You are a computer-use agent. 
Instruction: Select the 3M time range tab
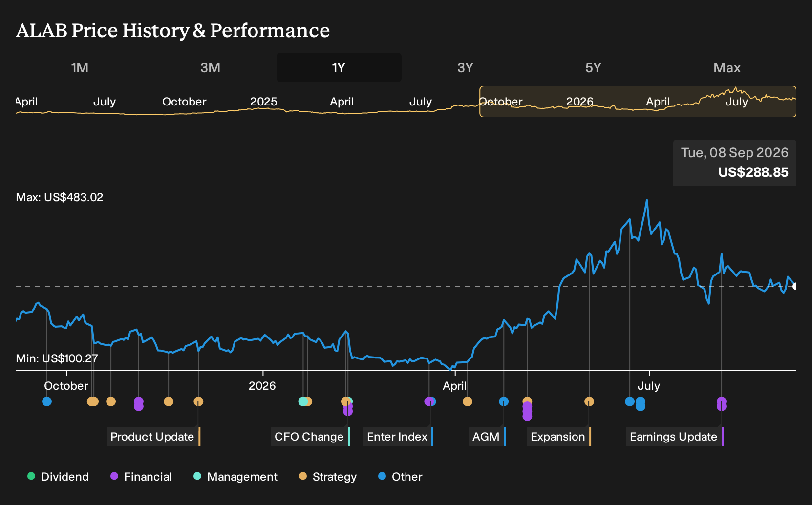coord(210,67)
